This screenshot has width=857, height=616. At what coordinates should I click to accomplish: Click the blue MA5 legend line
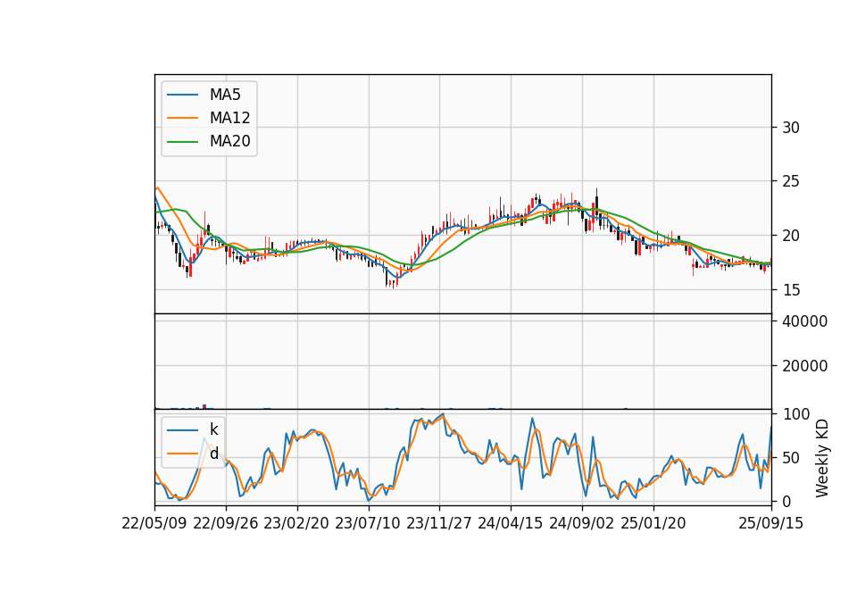182,95
